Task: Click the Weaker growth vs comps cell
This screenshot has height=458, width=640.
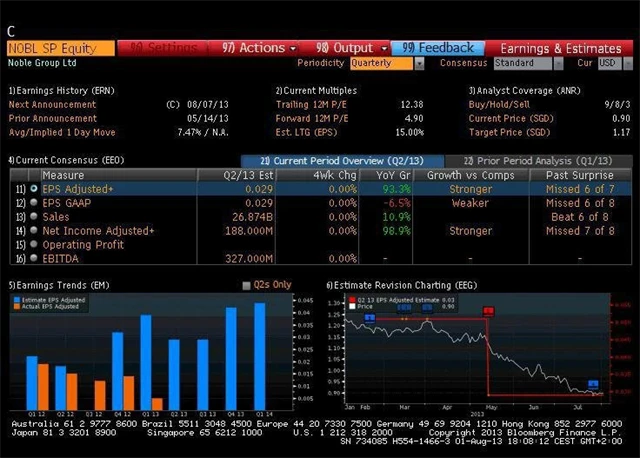Action: (470, 203)
